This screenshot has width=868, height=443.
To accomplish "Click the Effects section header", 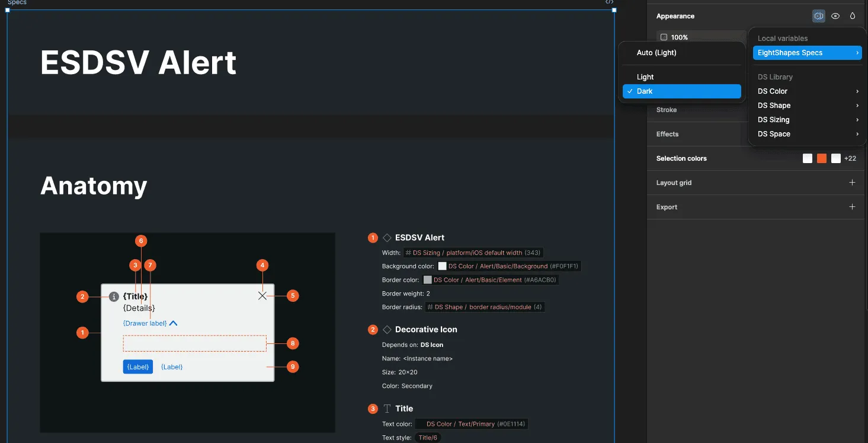I will pyautogui.click(x=667, y=134).
